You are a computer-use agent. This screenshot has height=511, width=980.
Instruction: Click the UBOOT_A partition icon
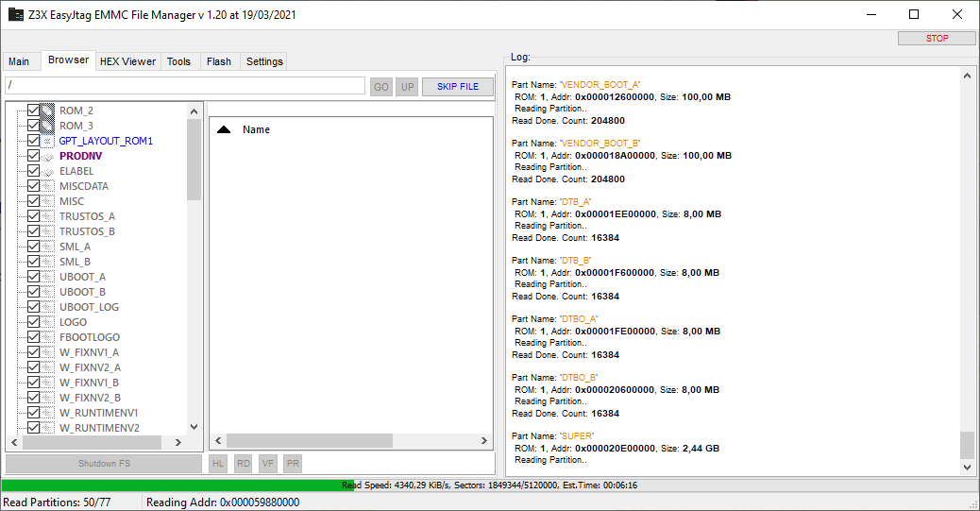tap(47, 277)
